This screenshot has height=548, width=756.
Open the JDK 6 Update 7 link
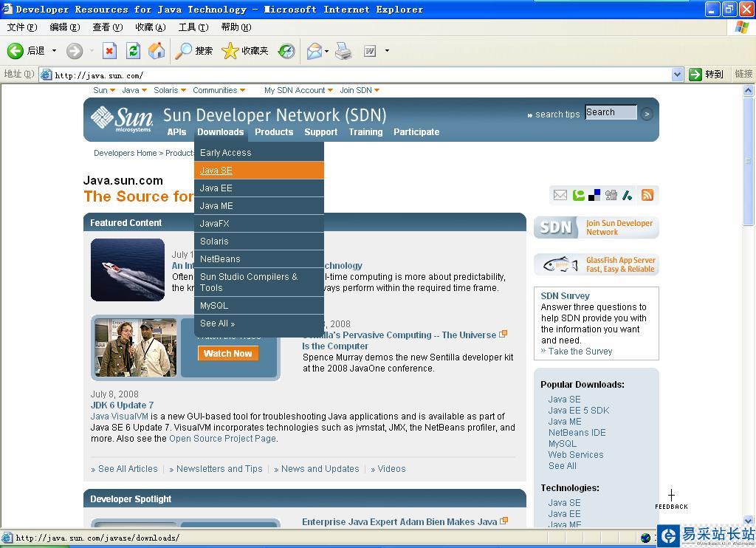click(x=122, y=405)
